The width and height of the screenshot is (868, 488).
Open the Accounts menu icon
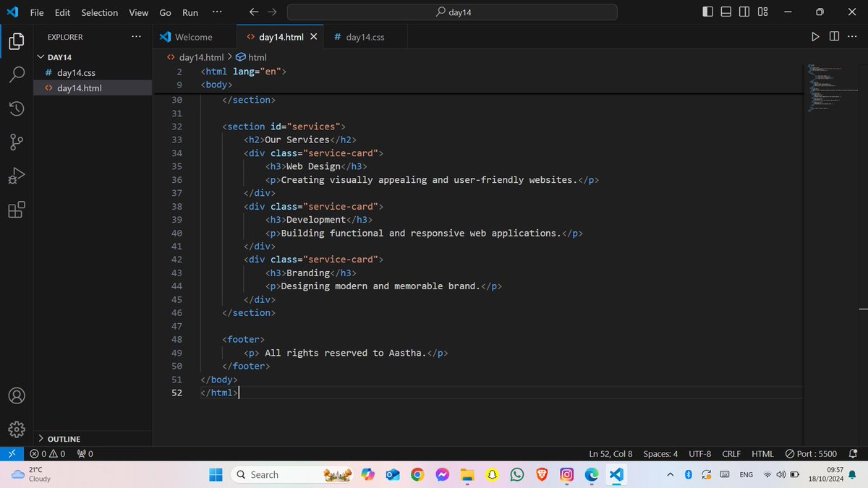pos(16,396)
